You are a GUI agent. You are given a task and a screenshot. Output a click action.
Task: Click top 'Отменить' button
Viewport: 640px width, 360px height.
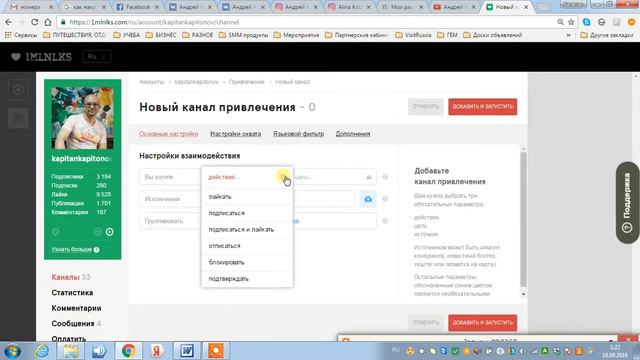tap(425, 107)
